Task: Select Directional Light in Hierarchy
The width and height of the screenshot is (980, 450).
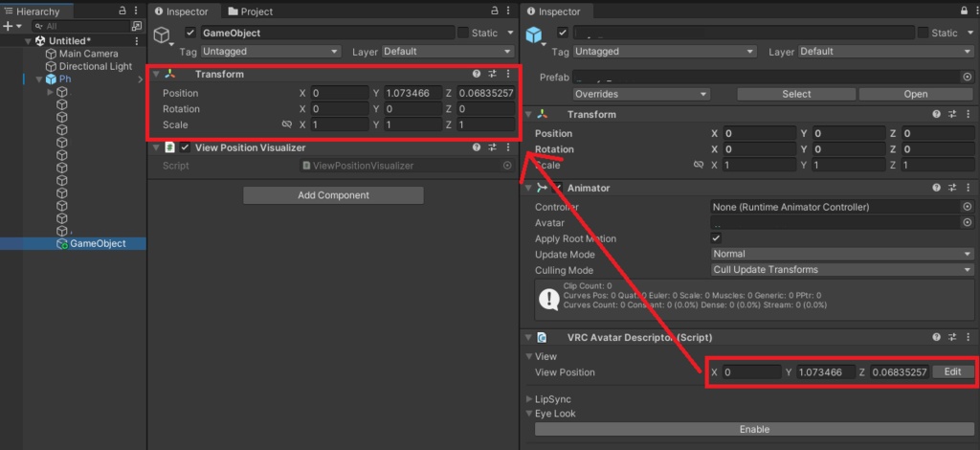Action: (x=89, y=66)
